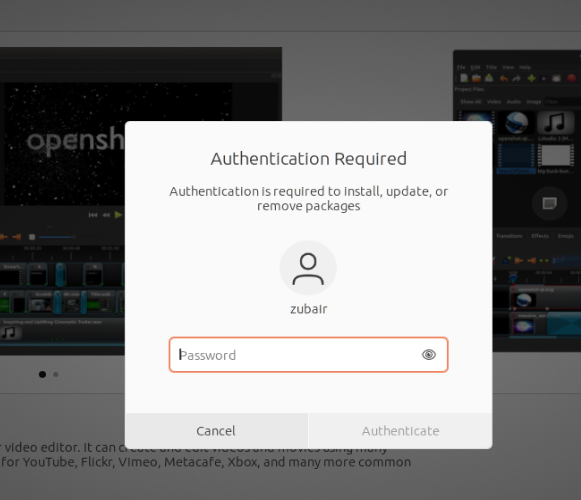581x500 pixels.
Task: Select the first carousel dot indicator
Action: pyautogui.click(x=42, y=374)
